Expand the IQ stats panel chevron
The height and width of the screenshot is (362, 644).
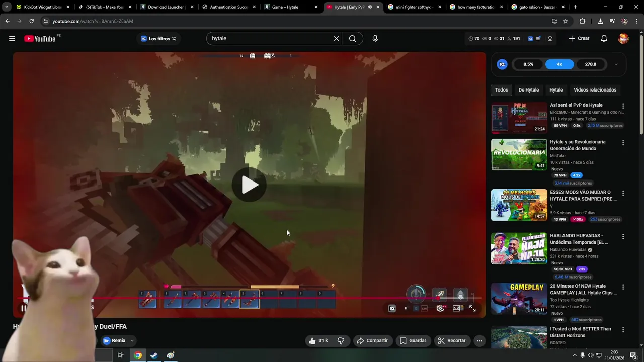tap(616, 64)
